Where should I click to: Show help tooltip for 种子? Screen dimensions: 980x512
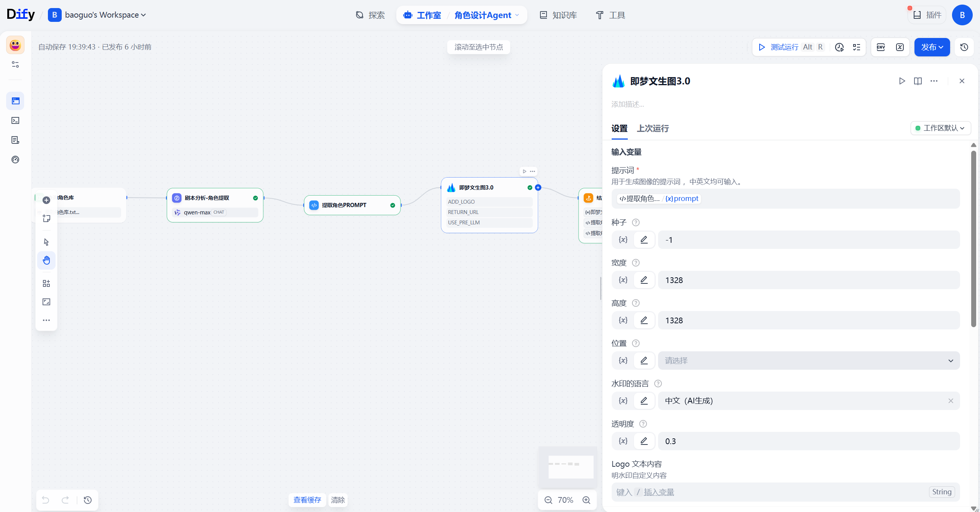(x=635, y=222)
